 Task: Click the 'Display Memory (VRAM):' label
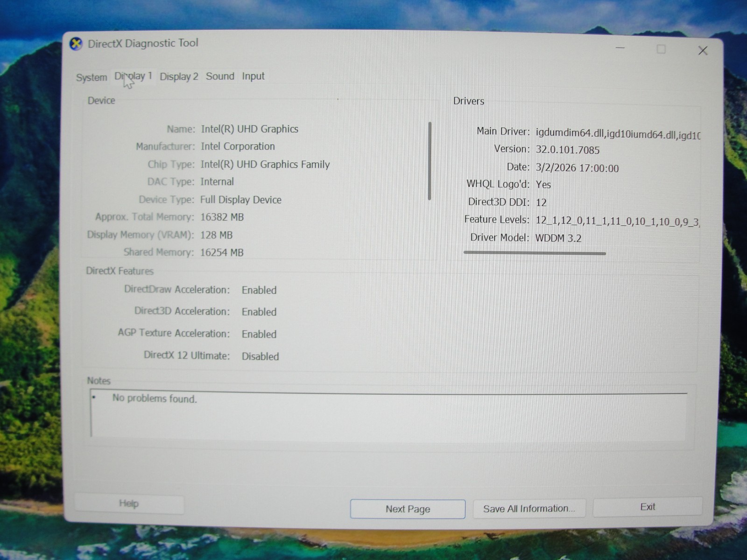point(140,235)
